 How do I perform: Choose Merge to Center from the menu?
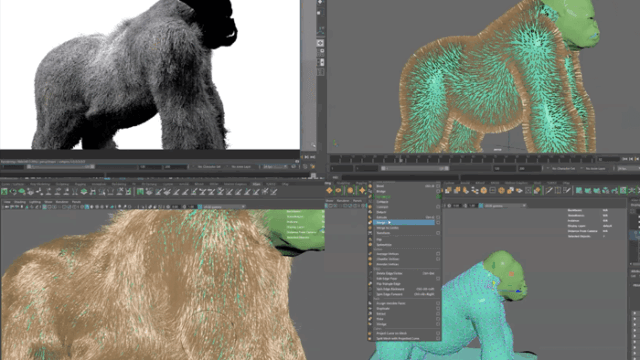(x=388, y=228)
